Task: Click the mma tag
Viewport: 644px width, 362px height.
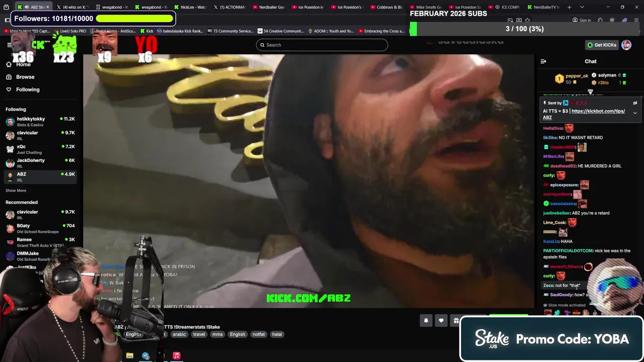Action: pos(217,334)
